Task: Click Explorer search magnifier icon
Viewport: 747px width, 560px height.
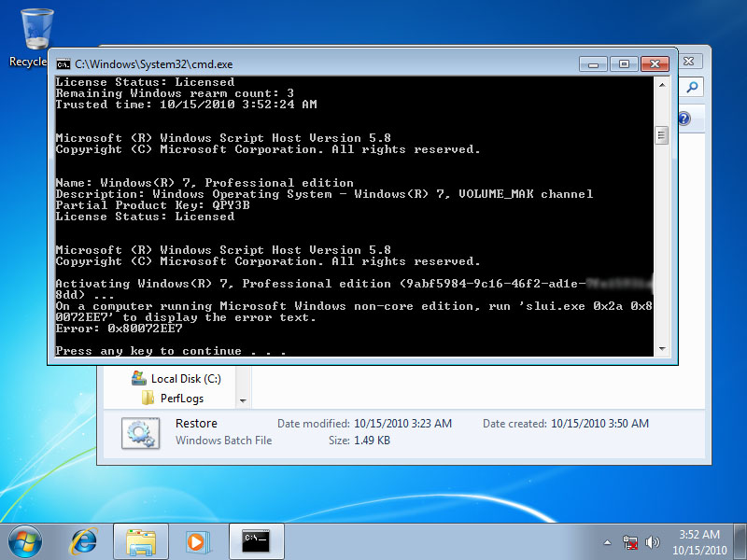Action: [x=692, y=87]
